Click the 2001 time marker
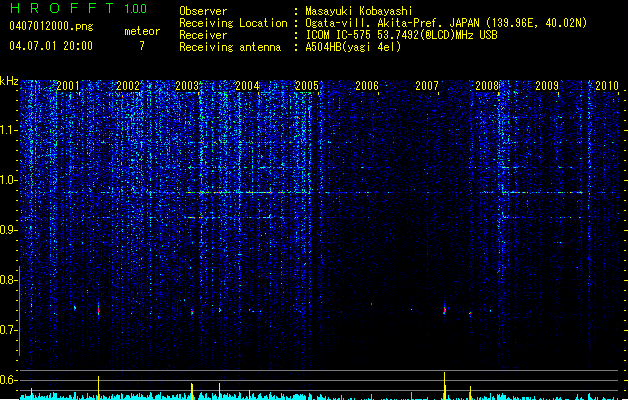629x400 pixels. [68, 86]
